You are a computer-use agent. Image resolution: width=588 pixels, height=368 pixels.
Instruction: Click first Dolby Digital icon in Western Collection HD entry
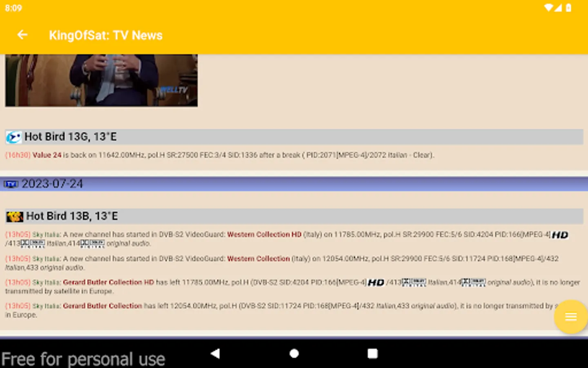33,244
